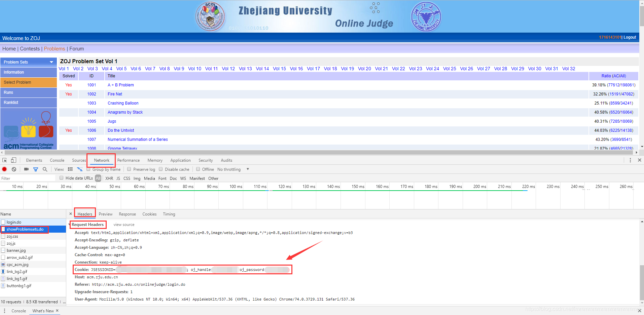
Task: Click the Zhejiang University seal logo
Action: pyautogui.click(x=426, y=16)
